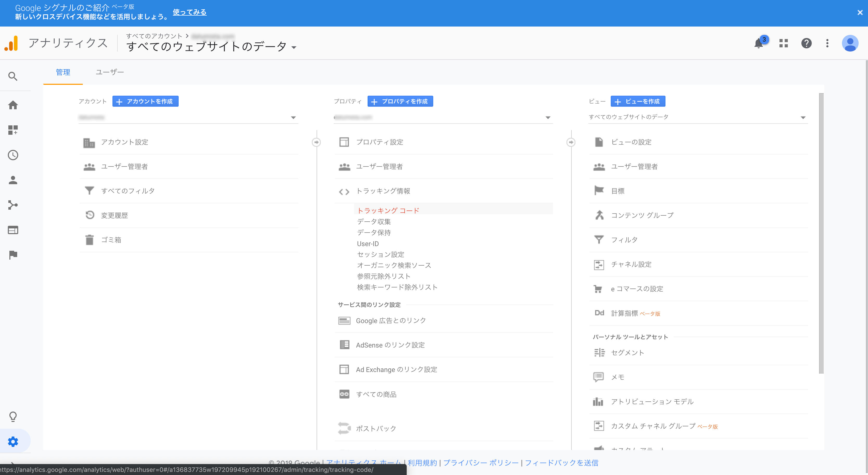Select データ収集 submenu item
Screen dimensions: 868x475
(x=374, y=222)
